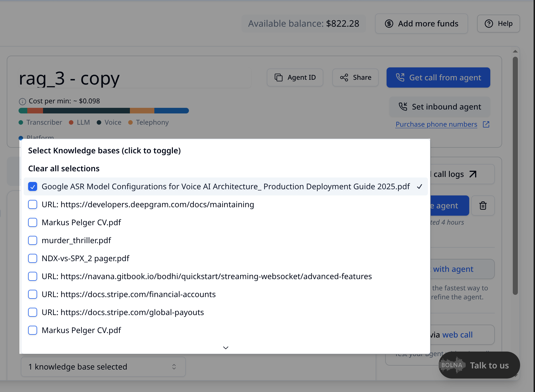Expand the knowledge bases list downward chevron
The width and height of the screenshot is (535, 392).
pyautogui.click(x=225, y=347)
